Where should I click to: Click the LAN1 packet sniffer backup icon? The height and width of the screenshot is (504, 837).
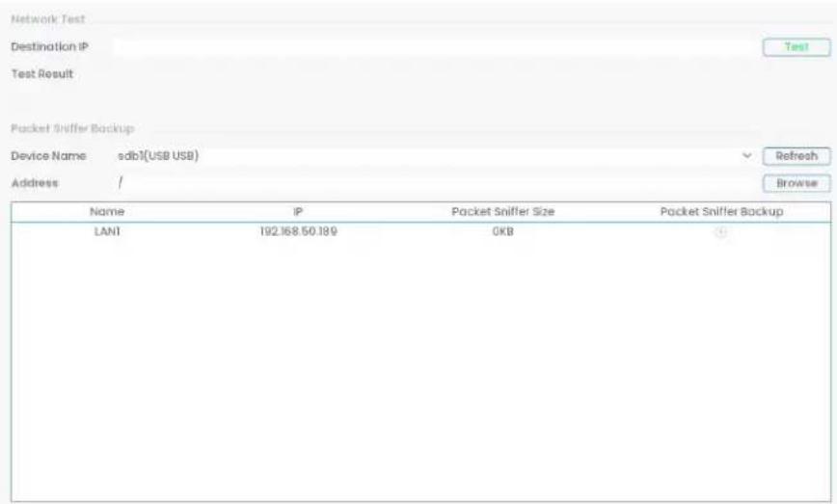pos(721,232)
